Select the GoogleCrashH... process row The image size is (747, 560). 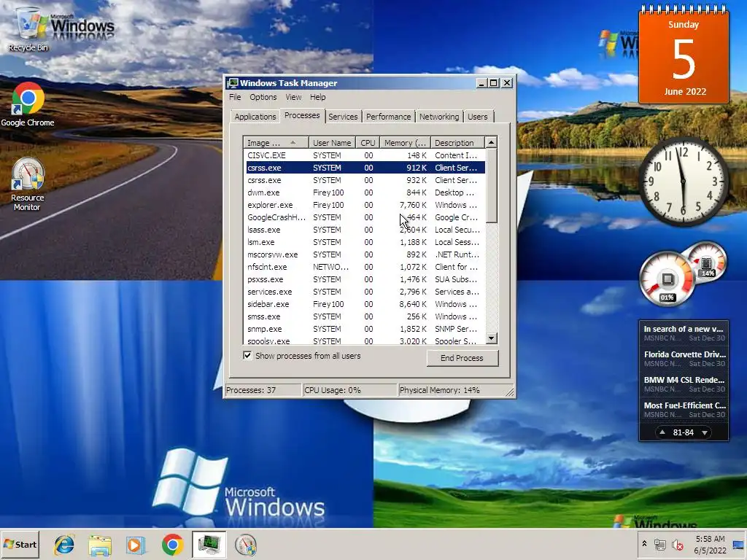365,217
